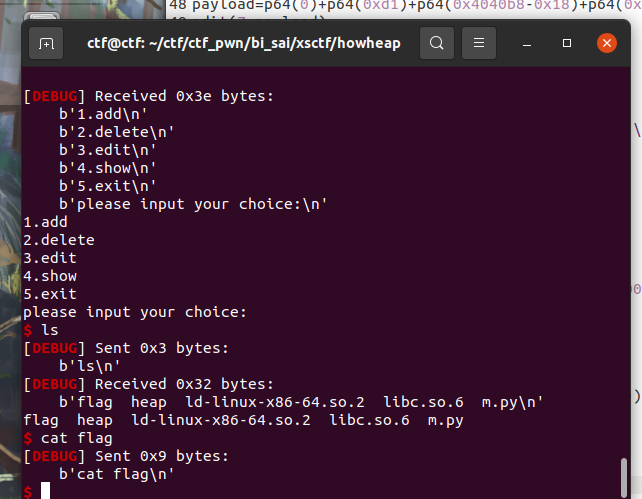Screen dimensions: 642x499
Task: Click the '4.show' menu line
Action: (50, 276)
